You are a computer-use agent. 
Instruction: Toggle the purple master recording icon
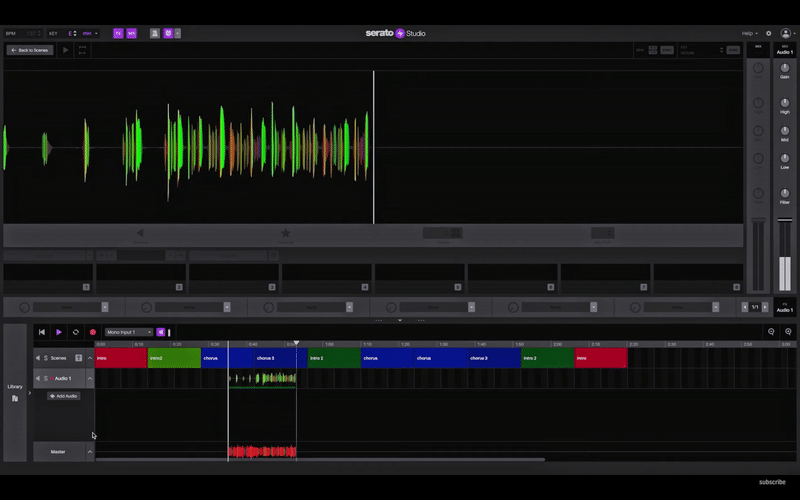click(168, 33)
